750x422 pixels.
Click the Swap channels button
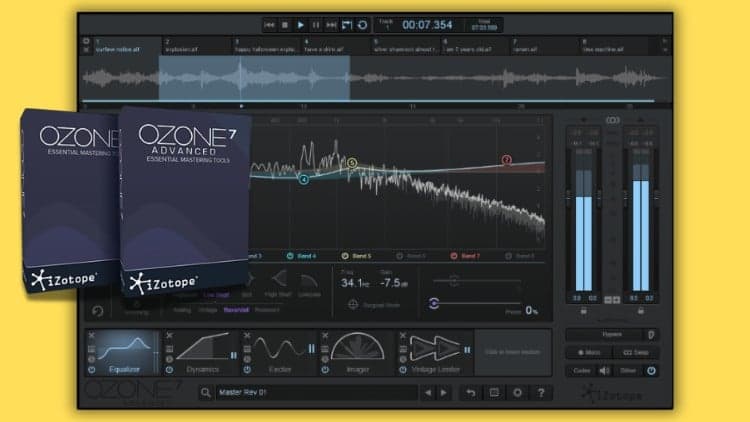pyautogui.click(x=636, y=353)
